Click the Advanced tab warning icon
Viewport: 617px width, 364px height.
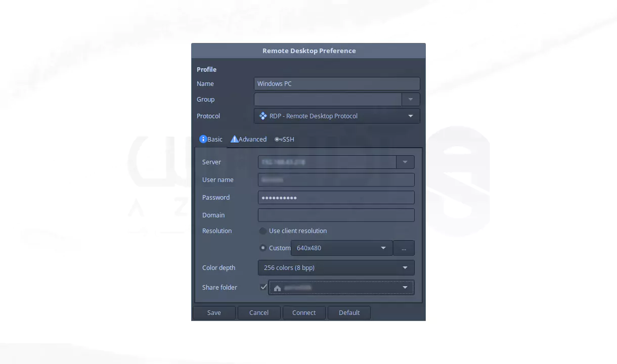click(x=234, y=139)
